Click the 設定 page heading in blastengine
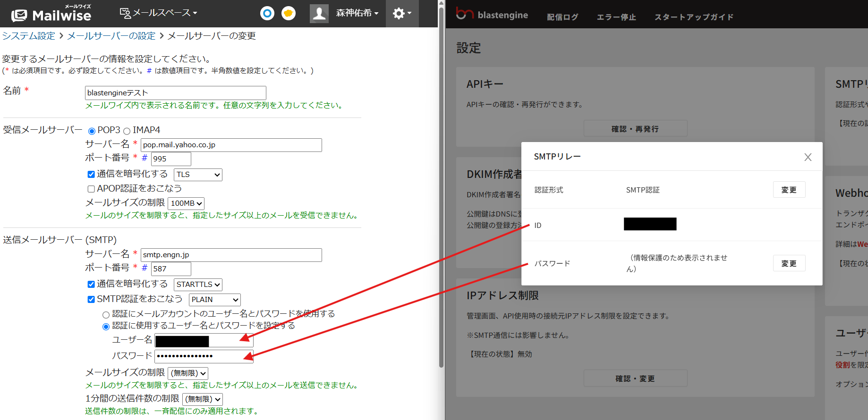 click(x=468, y=48)
